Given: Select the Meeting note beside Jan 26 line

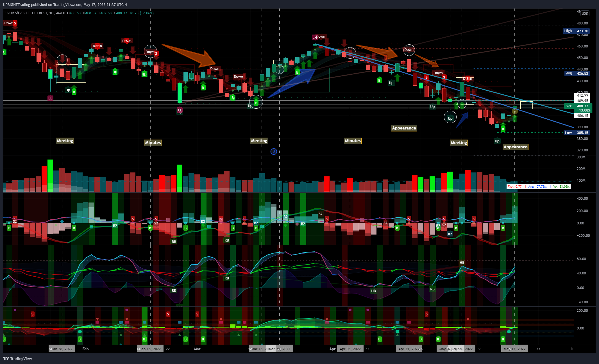Looking at the screenshot, I should pos(65,141).
